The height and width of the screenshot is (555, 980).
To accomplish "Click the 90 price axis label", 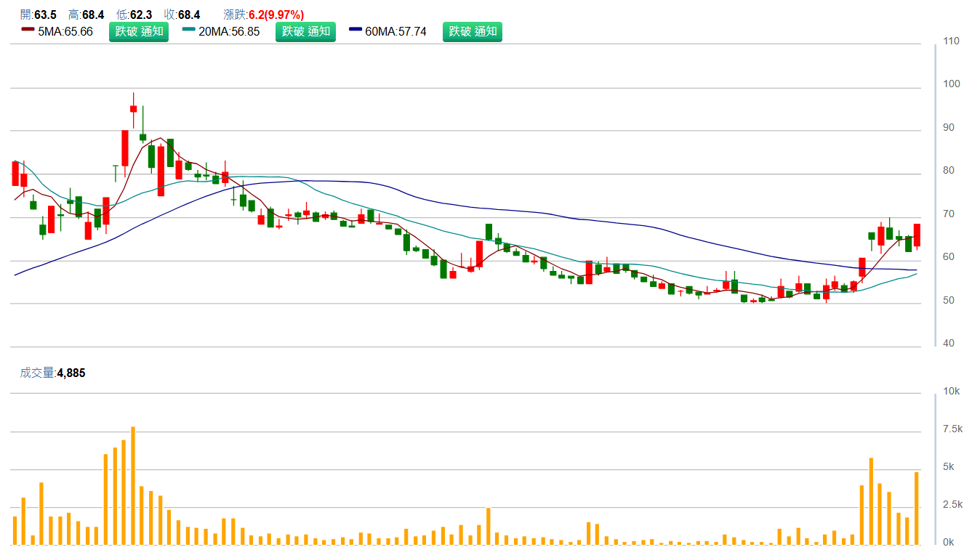I will pyautogui.click(x=949, y=128).
